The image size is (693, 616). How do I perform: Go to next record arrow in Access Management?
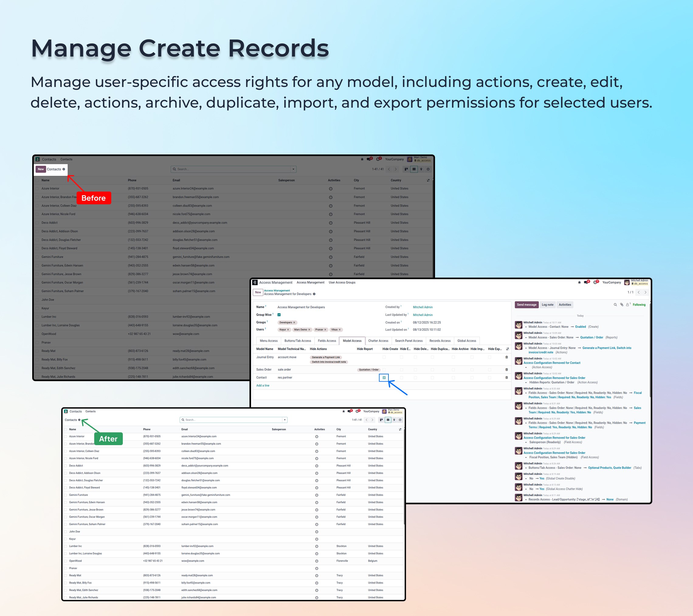click(x=645, y=292)
